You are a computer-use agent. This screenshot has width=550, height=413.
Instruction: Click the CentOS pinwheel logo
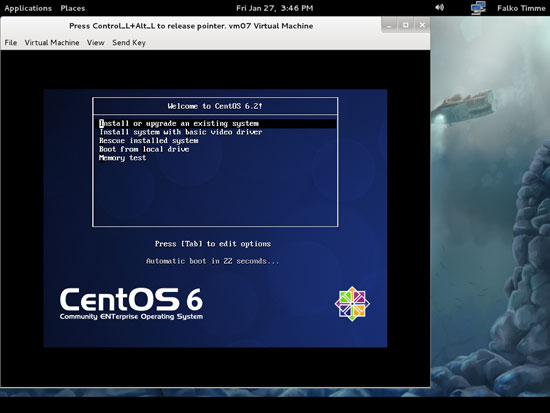point(352,304)
